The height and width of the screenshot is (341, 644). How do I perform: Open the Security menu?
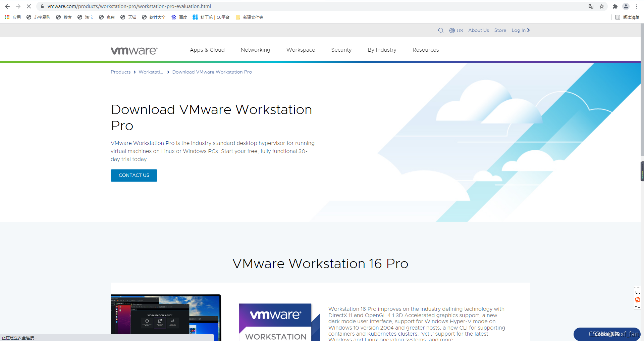click(341, 50)
